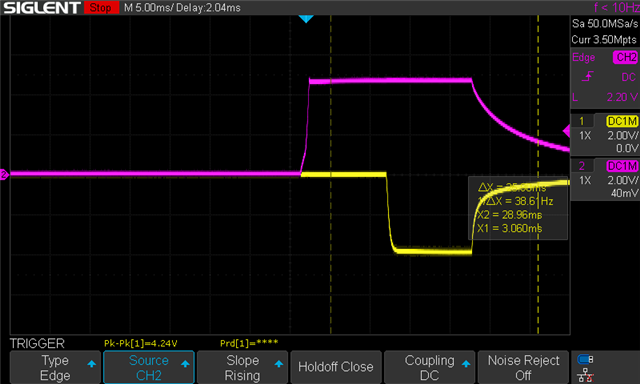This screenshot has width=640, height=384.
Task: Toggle Noise Reject Off setting
Action: [523, 367]
